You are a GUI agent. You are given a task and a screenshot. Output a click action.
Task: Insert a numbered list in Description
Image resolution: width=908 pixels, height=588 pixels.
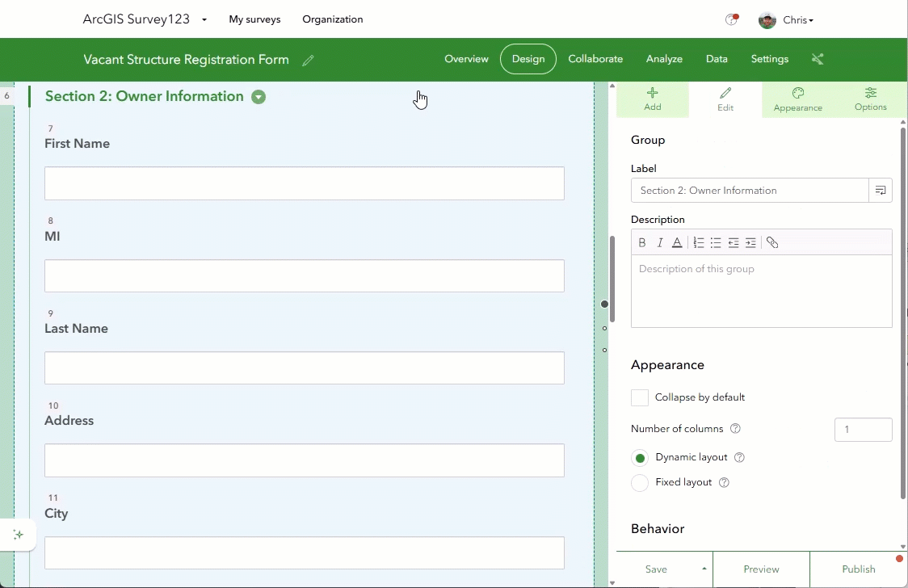click(699, 242)
